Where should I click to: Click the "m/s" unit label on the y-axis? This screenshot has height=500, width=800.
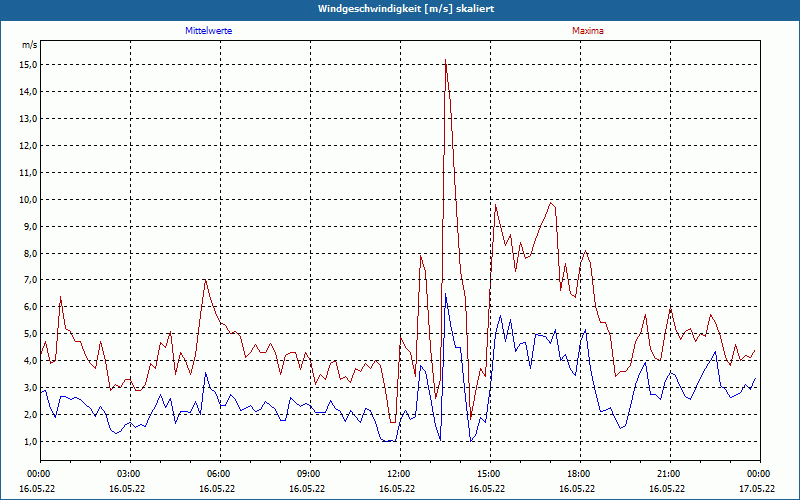(29, 45)
